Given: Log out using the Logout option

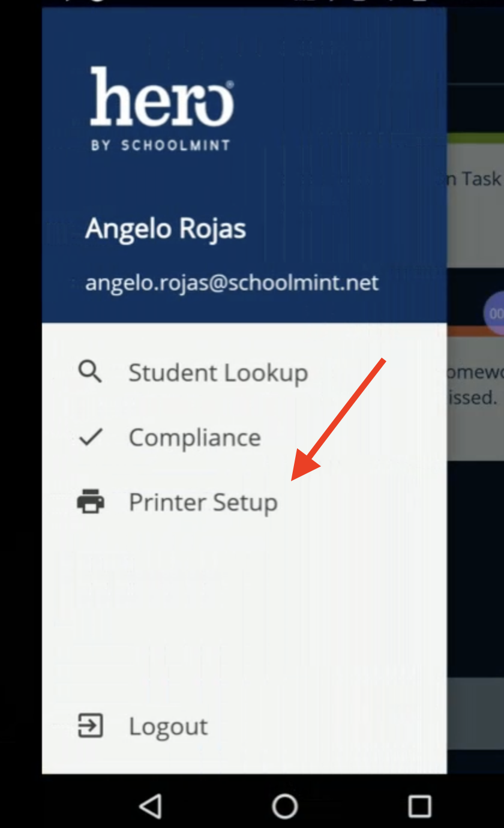Looking at the screenshot, I should pyautogui.click(x=168, y=726).
